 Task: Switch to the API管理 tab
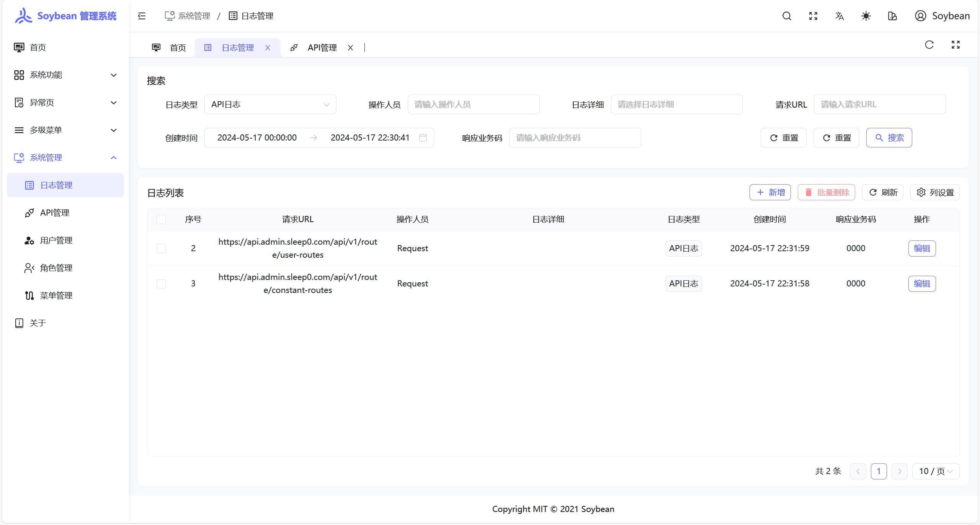click(x=322, y=48)
